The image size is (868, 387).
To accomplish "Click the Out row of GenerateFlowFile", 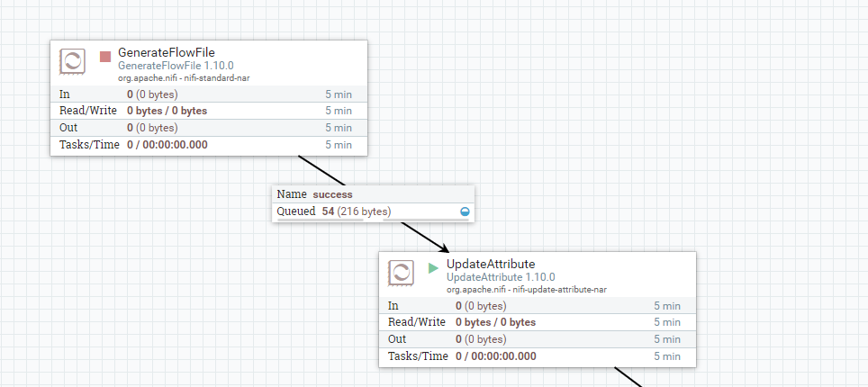I will [209, 128].
